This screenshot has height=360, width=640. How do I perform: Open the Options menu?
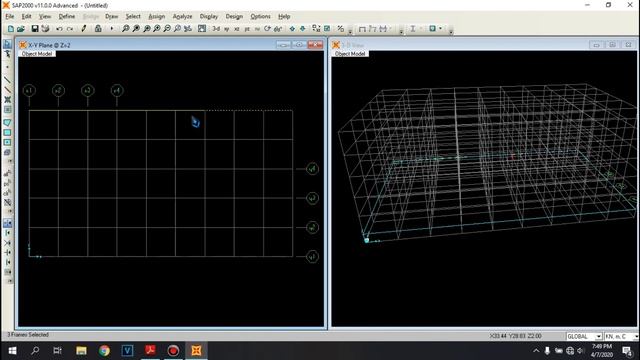pyautogui.click(x=260, y=17)
